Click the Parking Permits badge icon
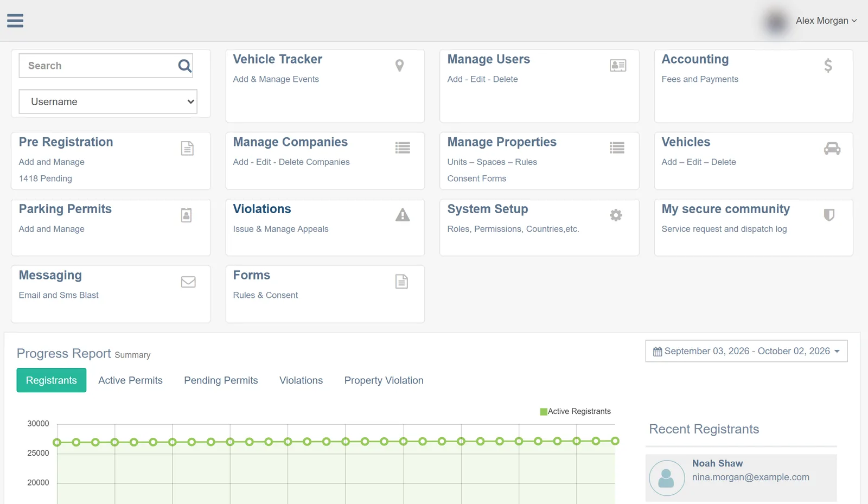The image size is (868, 504). coord(186,215)
